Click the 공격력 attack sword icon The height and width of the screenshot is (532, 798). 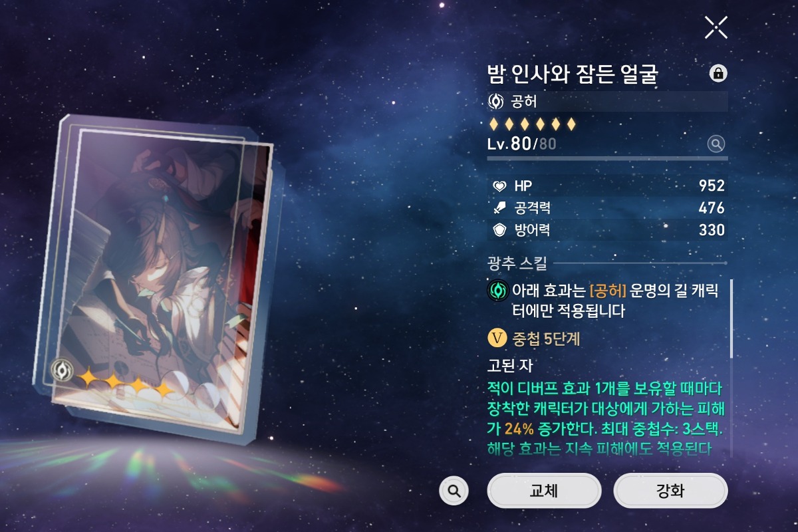click(x=499, y=208)
